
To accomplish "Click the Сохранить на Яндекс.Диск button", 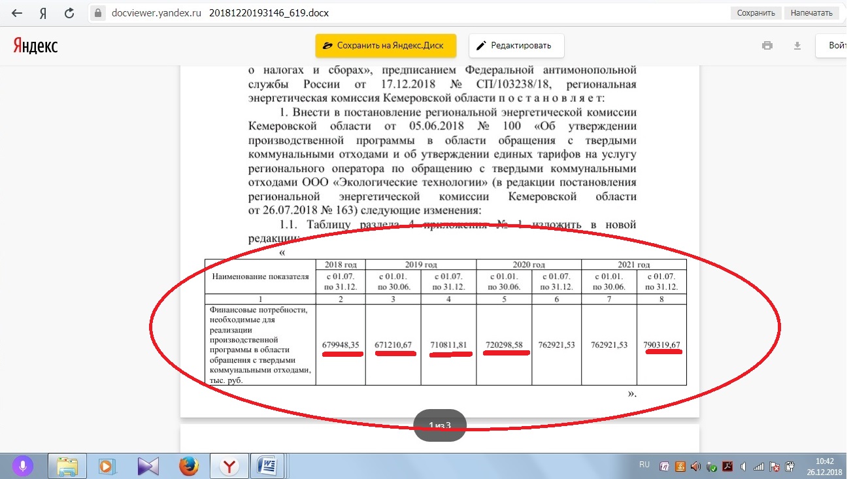I will click(x=385, y=46).
